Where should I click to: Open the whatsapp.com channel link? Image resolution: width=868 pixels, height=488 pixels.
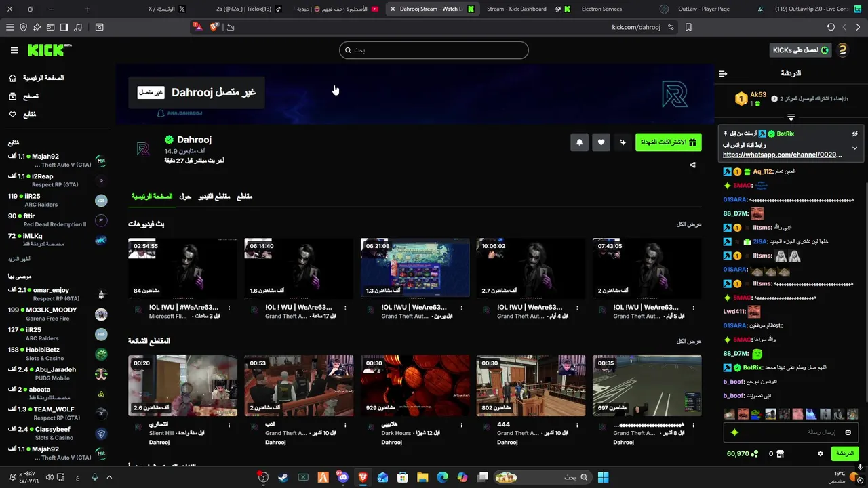783,155
